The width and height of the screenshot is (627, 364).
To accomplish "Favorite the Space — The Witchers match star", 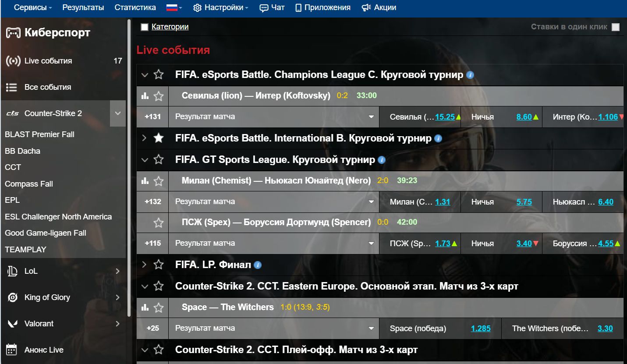I will pos(159,308).
